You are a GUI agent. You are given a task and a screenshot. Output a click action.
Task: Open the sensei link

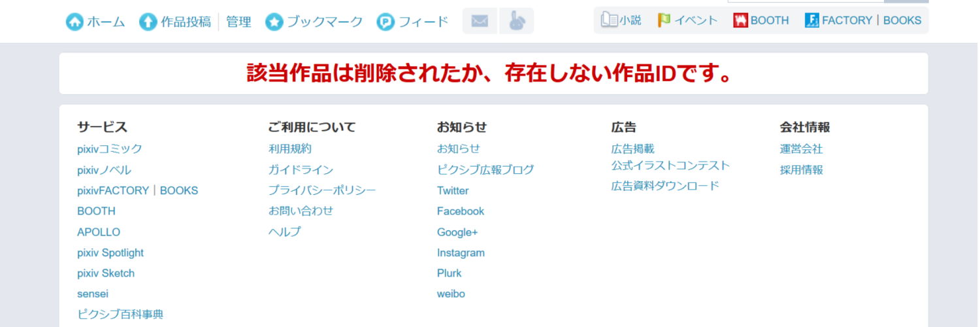pyautogui.click(x=93, y=294)
